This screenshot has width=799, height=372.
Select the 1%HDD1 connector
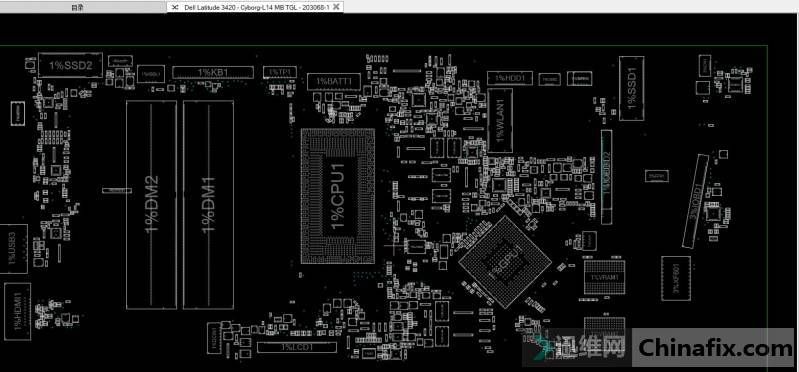point(510,78)
